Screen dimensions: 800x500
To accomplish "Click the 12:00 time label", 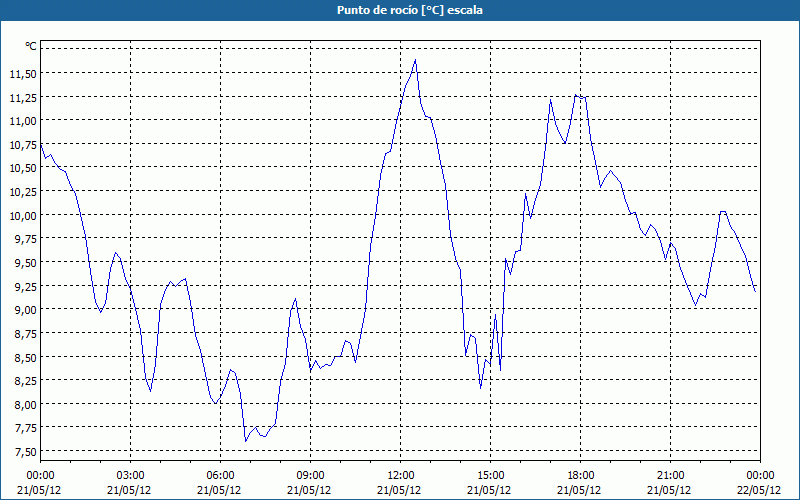I will (401, 475).
